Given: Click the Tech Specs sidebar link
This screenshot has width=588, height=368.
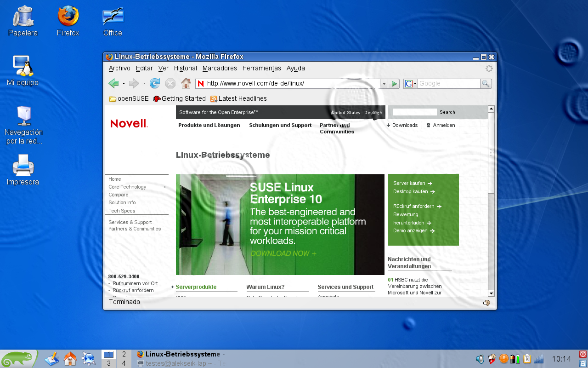Looking at the screenshot, I should pos(122,211).
